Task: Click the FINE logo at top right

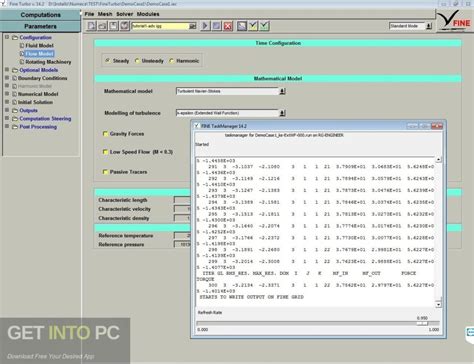Action: click(x=455, y=21)
